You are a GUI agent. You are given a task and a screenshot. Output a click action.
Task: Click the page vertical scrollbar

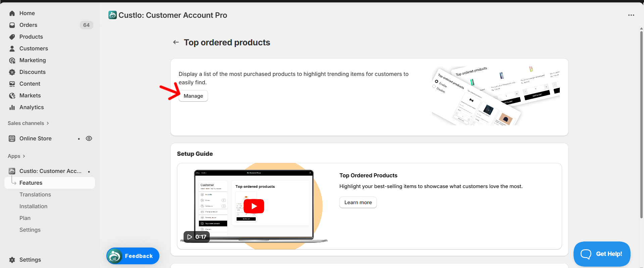tap(641, 124)
